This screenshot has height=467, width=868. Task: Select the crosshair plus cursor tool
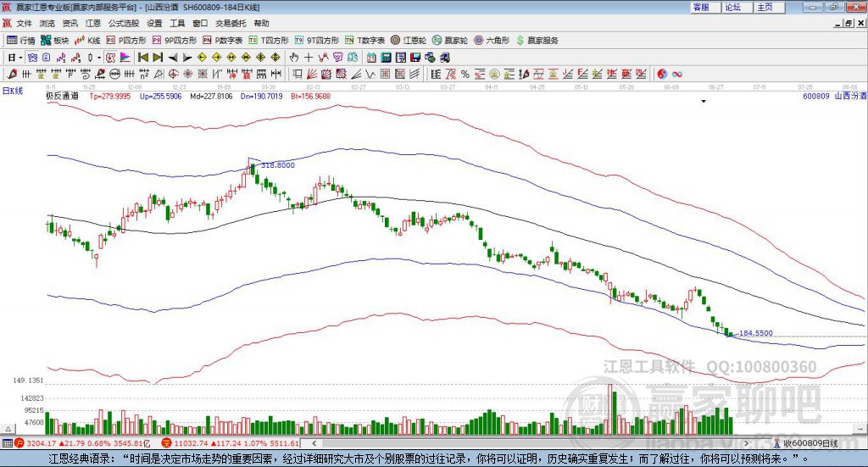309,58
